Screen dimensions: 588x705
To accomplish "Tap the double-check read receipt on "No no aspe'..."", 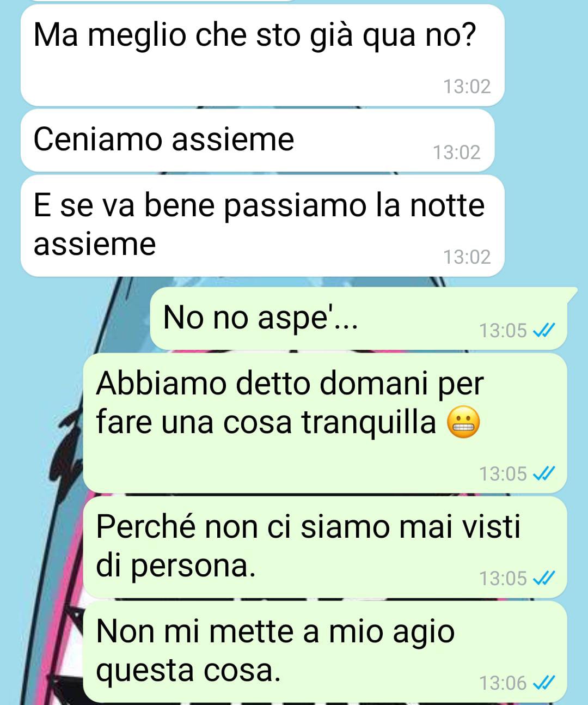I will click(544, 330).
